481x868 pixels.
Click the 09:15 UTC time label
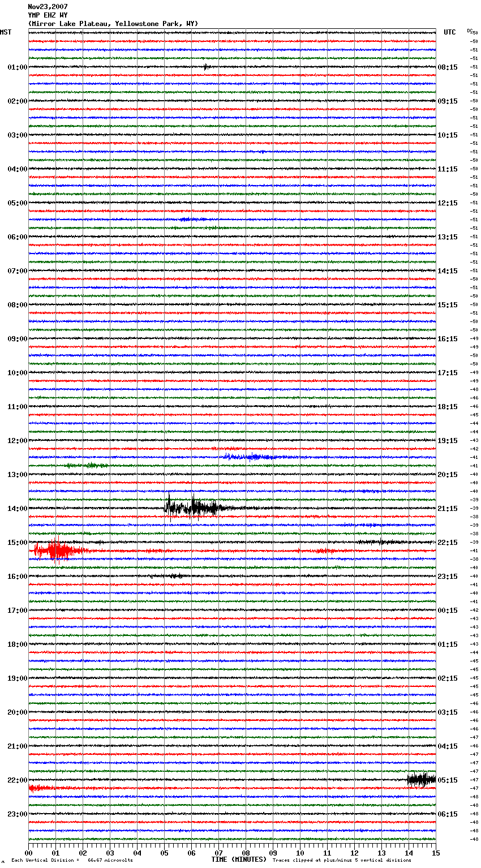click(x=448, y=101)
